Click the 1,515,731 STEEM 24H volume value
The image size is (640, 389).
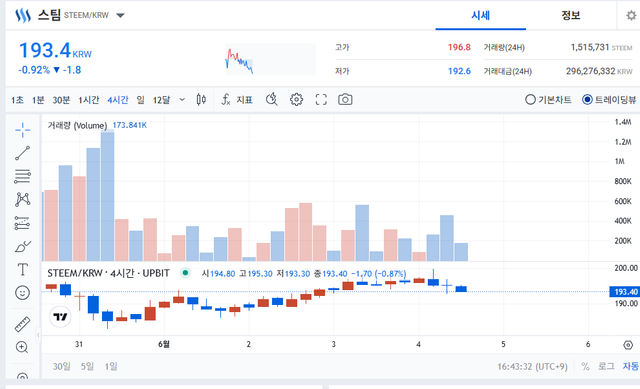click(601, 47)
